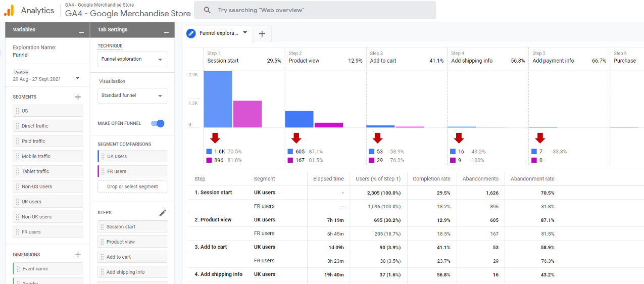This screenshot has width=644, height=284.
Task: Add a new dimension with plus icon
Action: coord(78,255)
